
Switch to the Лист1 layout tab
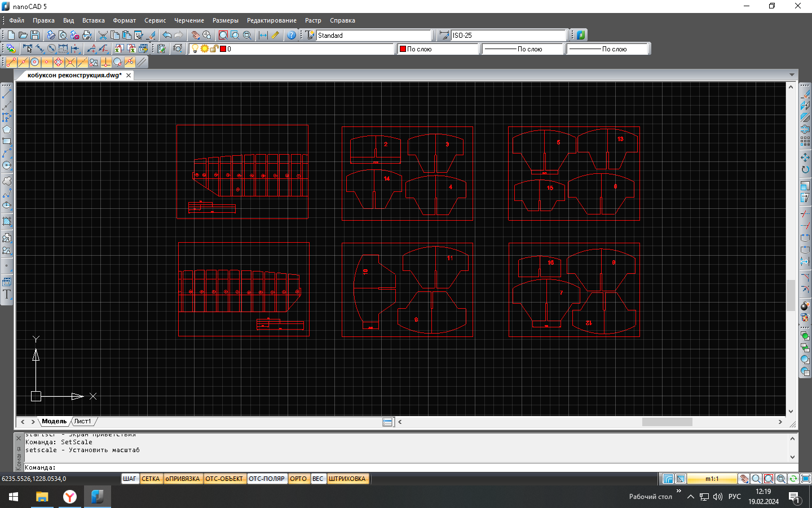(x=83, y=421)
